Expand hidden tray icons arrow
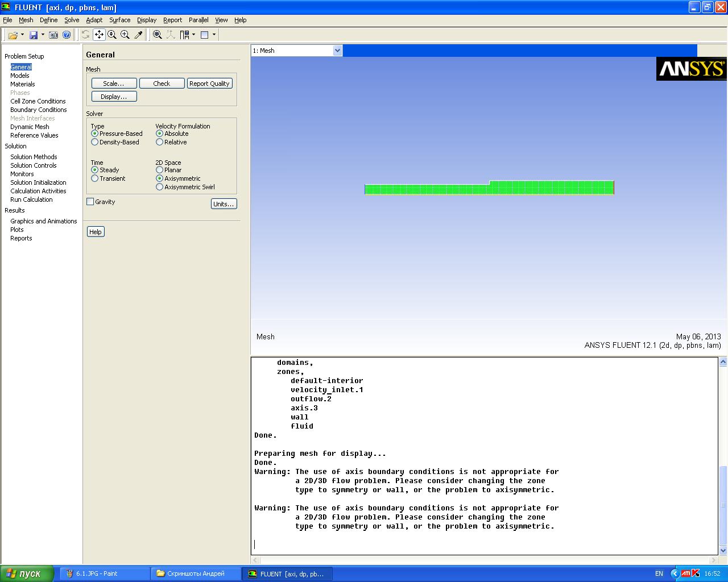 pyautogui.click(x=675, y=573)
